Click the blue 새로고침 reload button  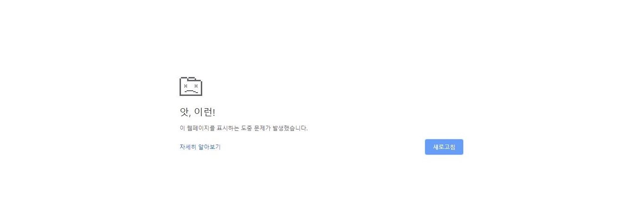coord(444,147)
